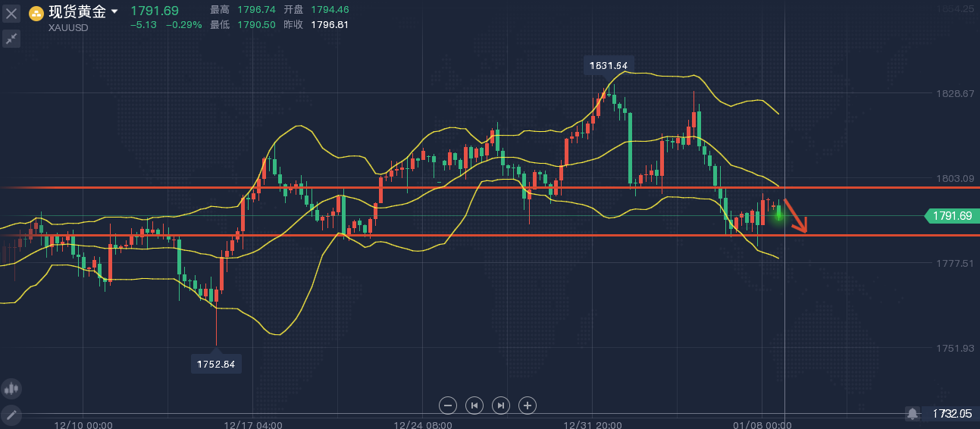Click the collapse fullscreen arrows icon
Image resolution: width=980 pixels, height=429 pixels.
11,38
